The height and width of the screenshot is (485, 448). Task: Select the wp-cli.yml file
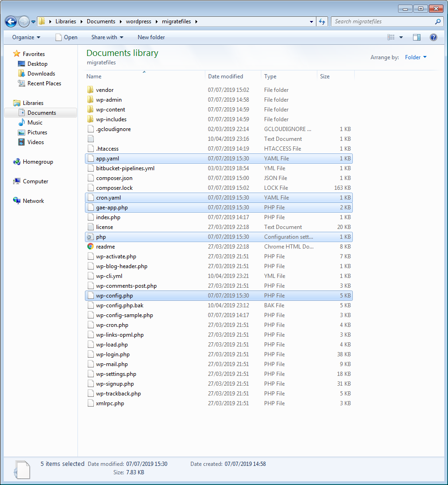click(218, 276)
